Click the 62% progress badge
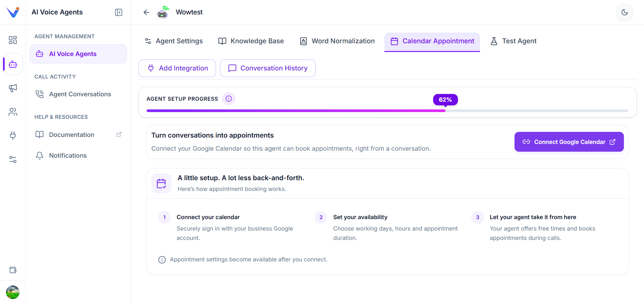 [445, 100]
